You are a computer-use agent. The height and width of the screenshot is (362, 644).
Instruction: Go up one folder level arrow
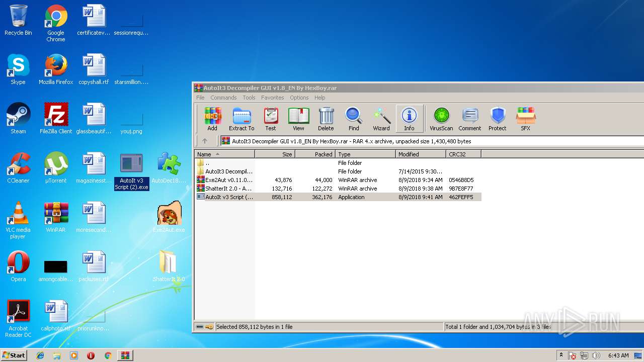click(x=205, y=141)
